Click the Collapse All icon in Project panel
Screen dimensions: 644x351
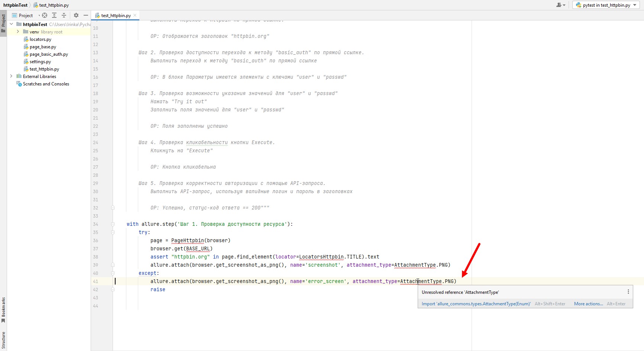point(64,15)
